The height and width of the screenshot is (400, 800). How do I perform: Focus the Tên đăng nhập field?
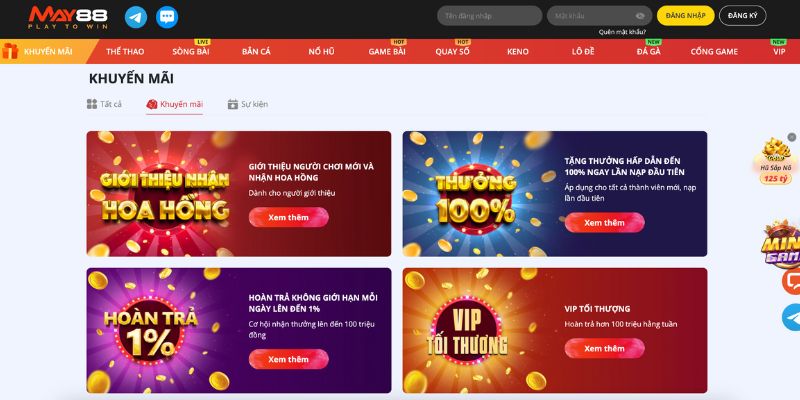click(x=489, y=16)
